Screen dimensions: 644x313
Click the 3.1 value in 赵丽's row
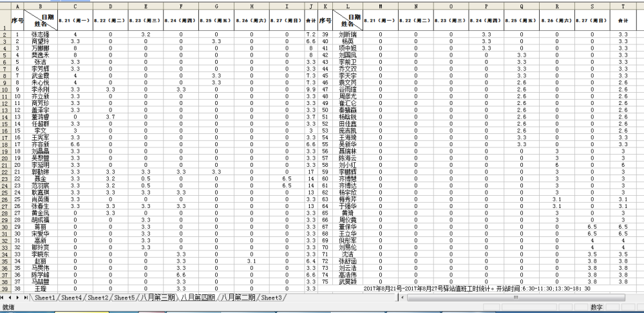252,261
